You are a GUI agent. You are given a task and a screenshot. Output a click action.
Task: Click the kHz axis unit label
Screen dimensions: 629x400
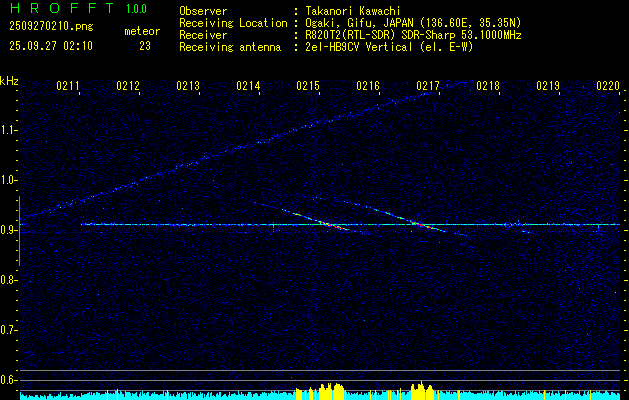coord(9,81)
